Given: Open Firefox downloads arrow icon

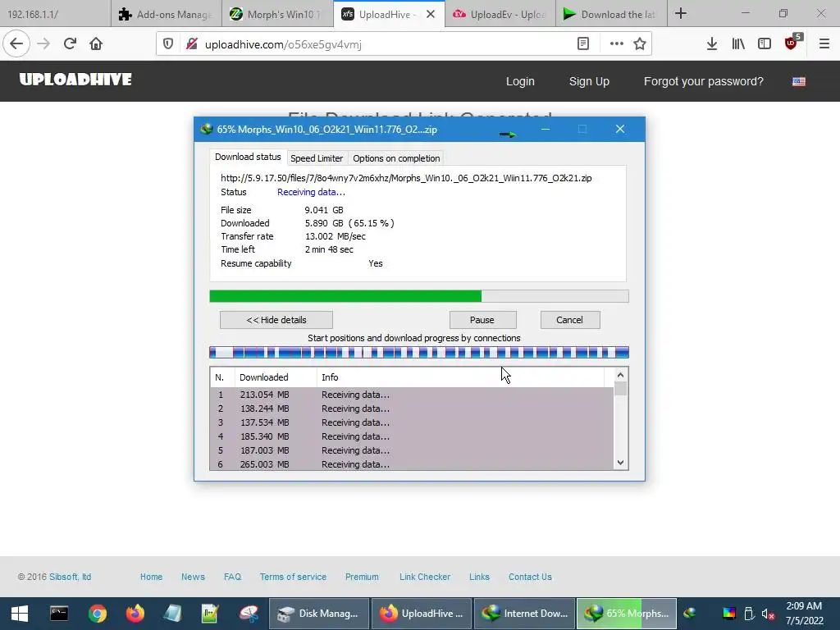Looking at the screenshot, I should click(712, 44).
